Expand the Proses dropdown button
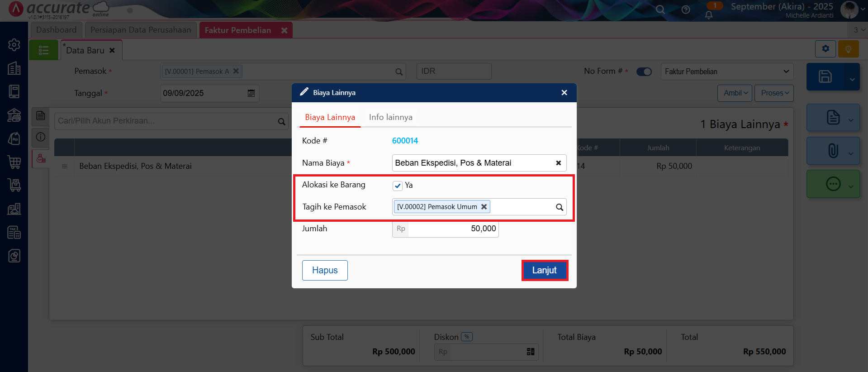The height and width of the screenshot is (372, 868). click(774, 93)
